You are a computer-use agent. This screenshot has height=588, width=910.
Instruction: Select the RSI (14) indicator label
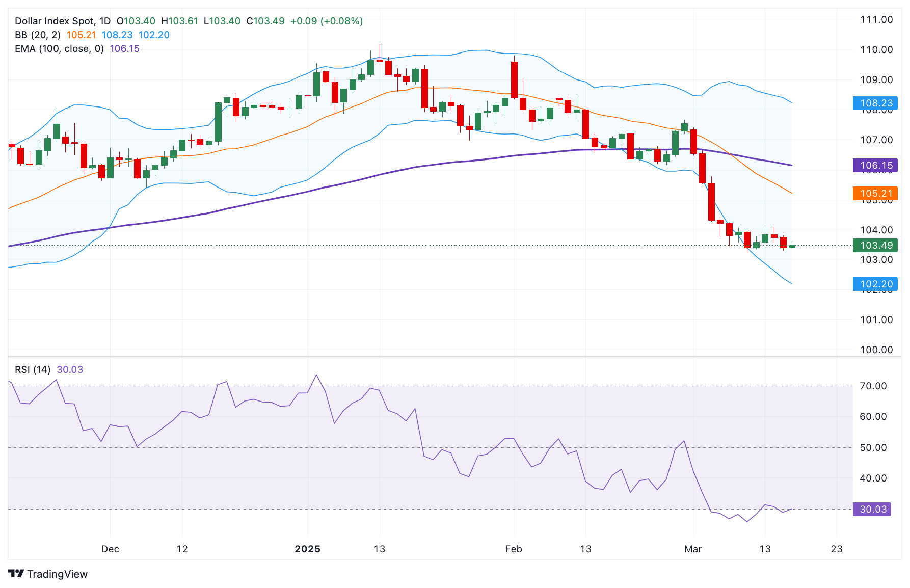33,369
